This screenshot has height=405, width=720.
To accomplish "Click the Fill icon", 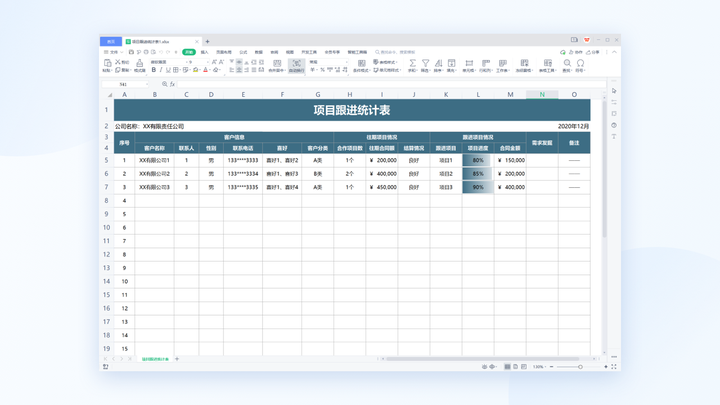I will point(451,63).
